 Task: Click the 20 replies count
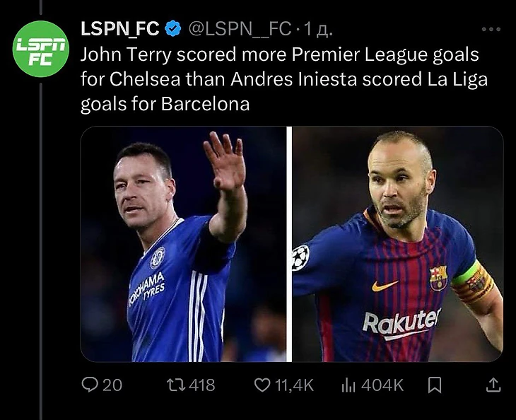(112, 384)
